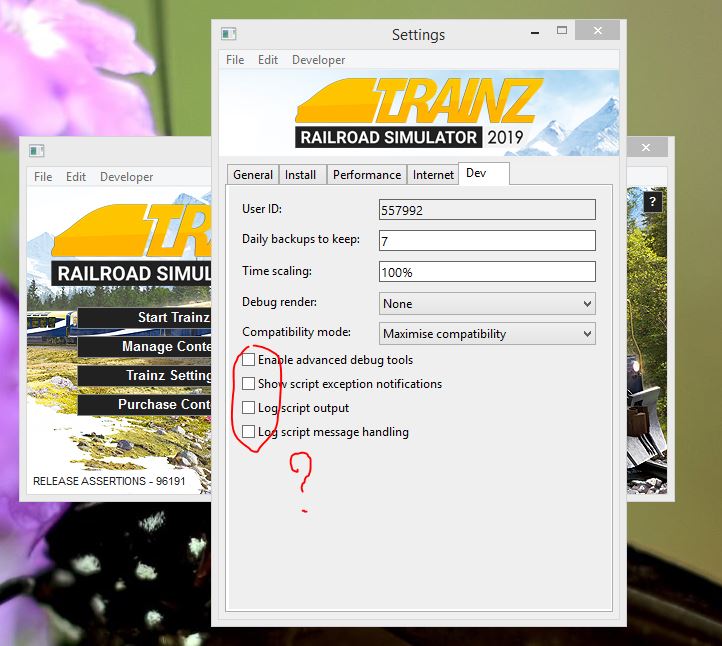722x646 pixels.
Task: Minimize the Settings window
Action: click(535, 33)
